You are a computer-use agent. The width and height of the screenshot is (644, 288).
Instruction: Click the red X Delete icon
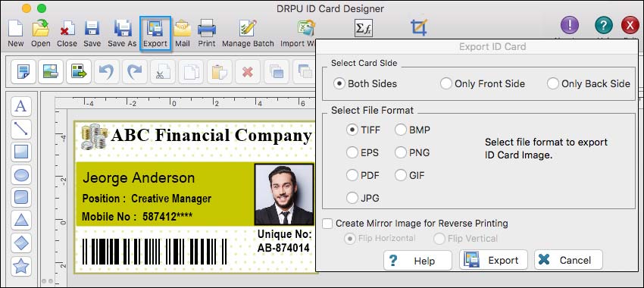pyautogui.click(x=248, y=72)
